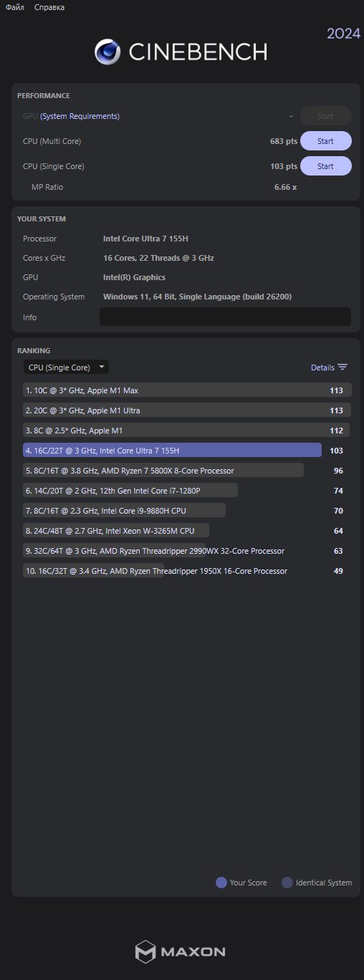This screenshot has height=980, width=364.
Task: Start the CPU (Multi Core) benchmark
Action: [325, 141]
